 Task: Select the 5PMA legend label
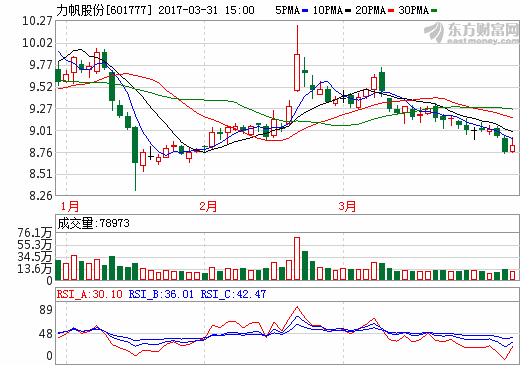pos(288,10)
